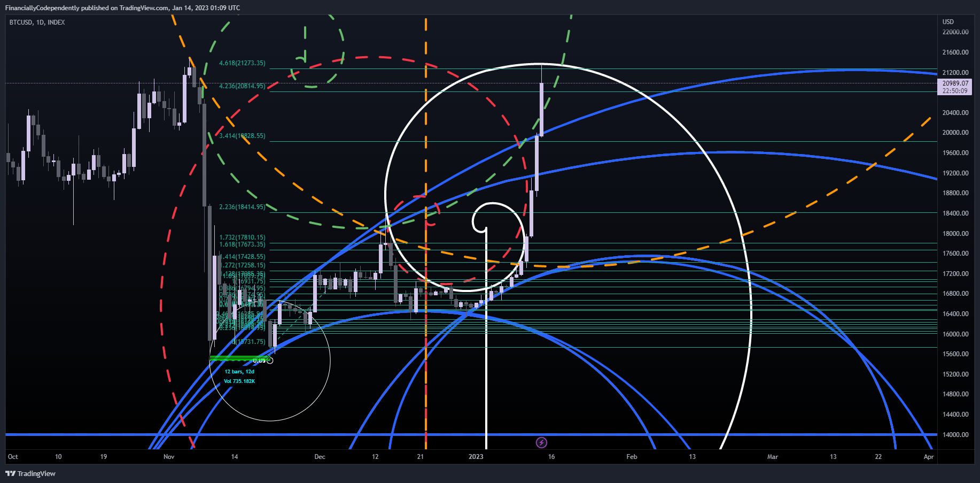This screenshot has width=980, height=483.
Task: Click the 15200.00 price axis label
Action: pos(955,374)
